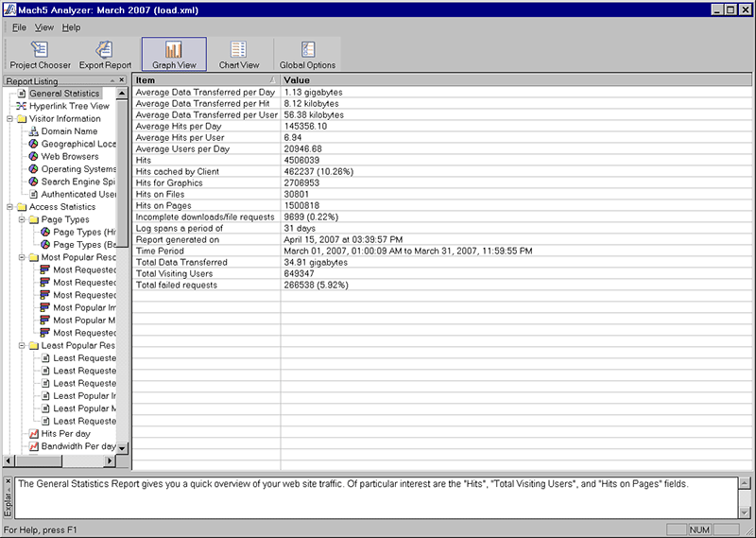Image resolution: width=756 pixels, height=538 pixels.
Task: Select 'Hits cached by Client' row
Action: 442,171
